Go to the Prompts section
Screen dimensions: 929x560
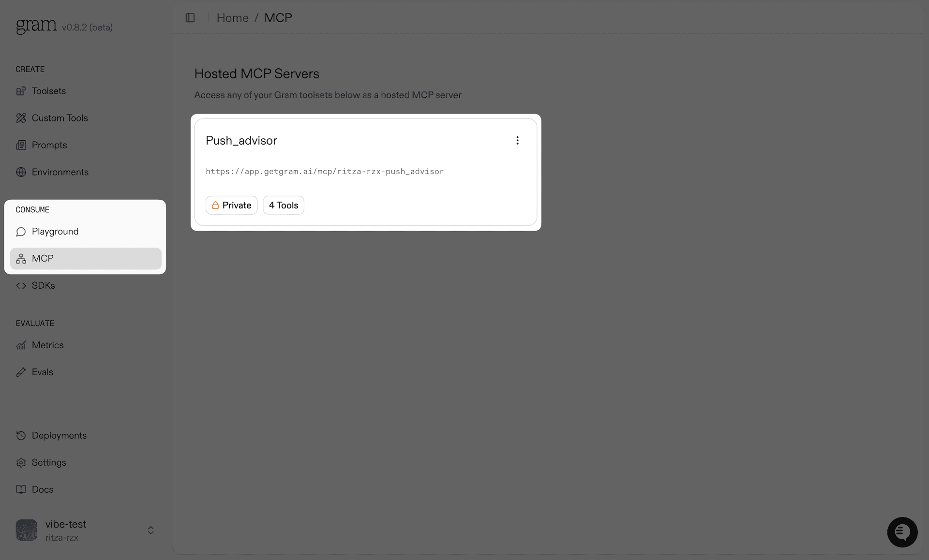pyautogui.click(x=49, y=145)
